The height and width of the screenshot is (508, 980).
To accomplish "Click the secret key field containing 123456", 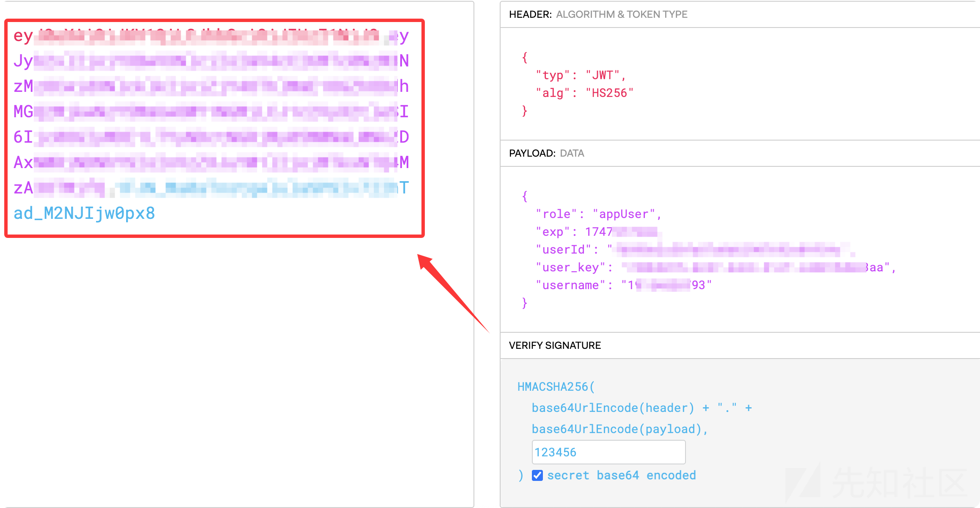I will pos(608,452).
